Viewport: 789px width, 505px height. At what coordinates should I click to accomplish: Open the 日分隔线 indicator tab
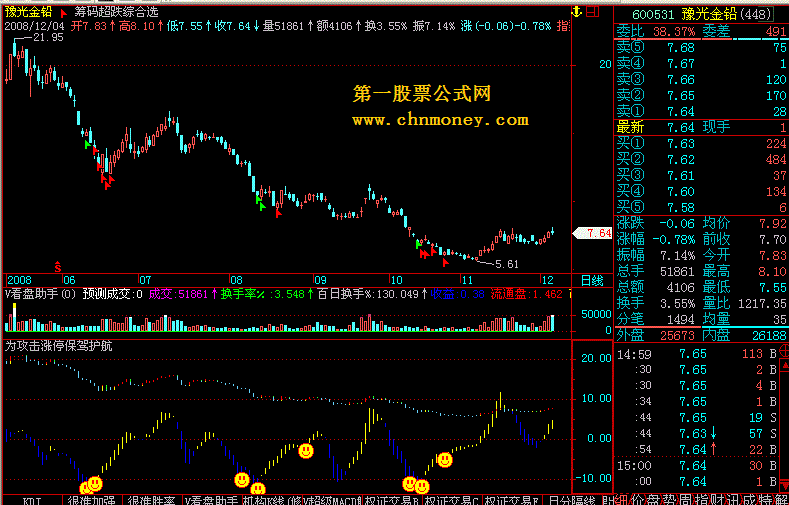pyautogui.click(x=572, y=500)
